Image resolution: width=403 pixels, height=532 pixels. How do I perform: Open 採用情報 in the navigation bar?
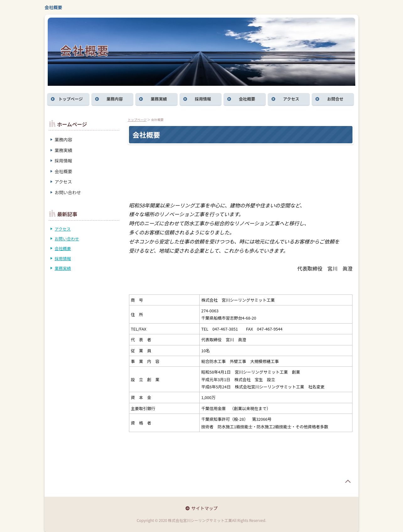click(x=201, y=99)
